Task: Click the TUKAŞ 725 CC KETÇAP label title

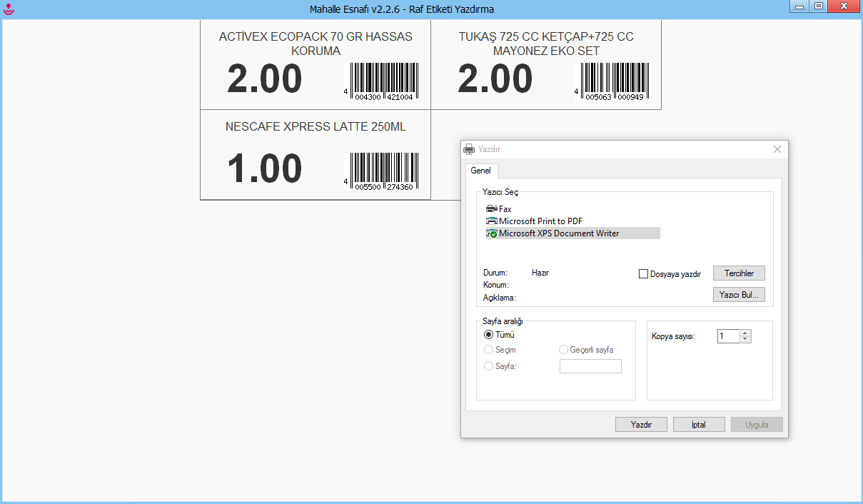Action: (x=546, y=44)
